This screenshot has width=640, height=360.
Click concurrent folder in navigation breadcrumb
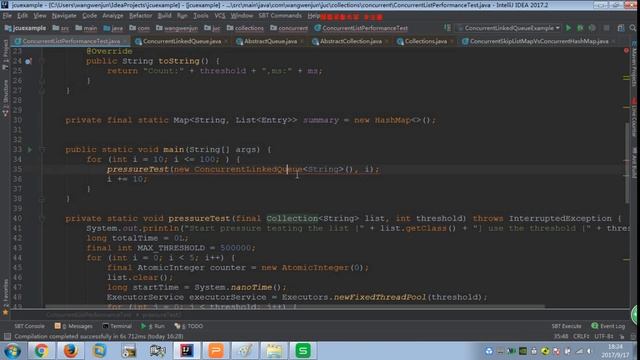click(x=289, y=28)
